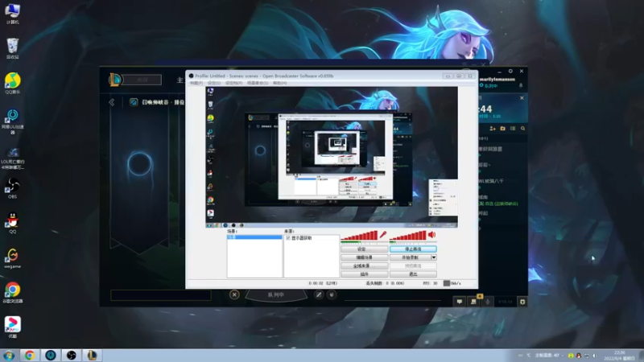Open the 档案(F) menu in OBS
This screenshot has width=644, height=362.
click(196, 83)
